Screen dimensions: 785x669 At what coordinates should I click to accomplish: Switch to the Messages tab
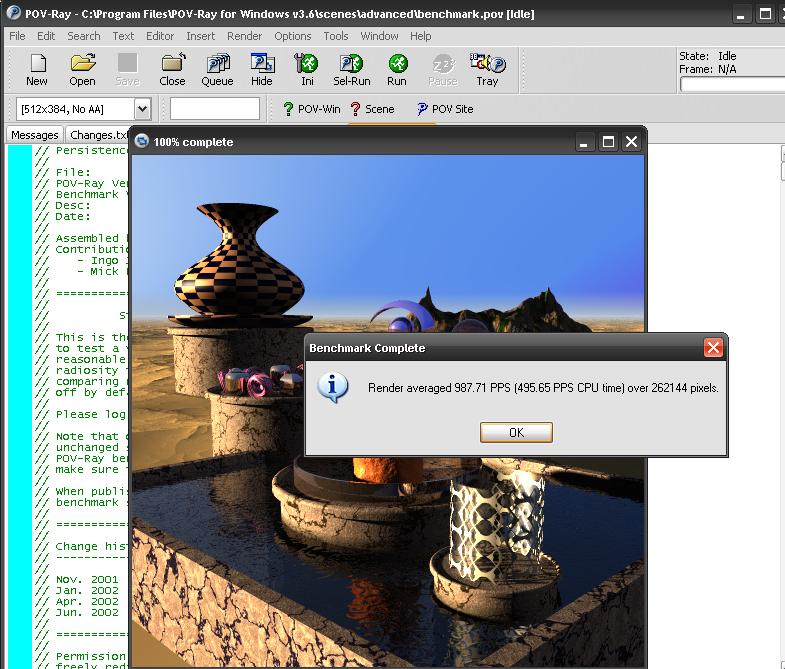tap(35, 135)
